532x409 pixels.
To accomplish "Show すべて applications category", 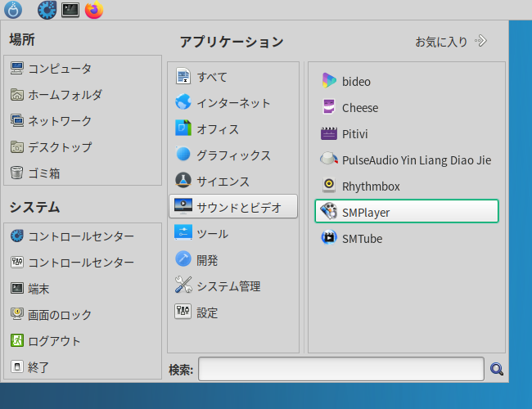I will [233, 77].
